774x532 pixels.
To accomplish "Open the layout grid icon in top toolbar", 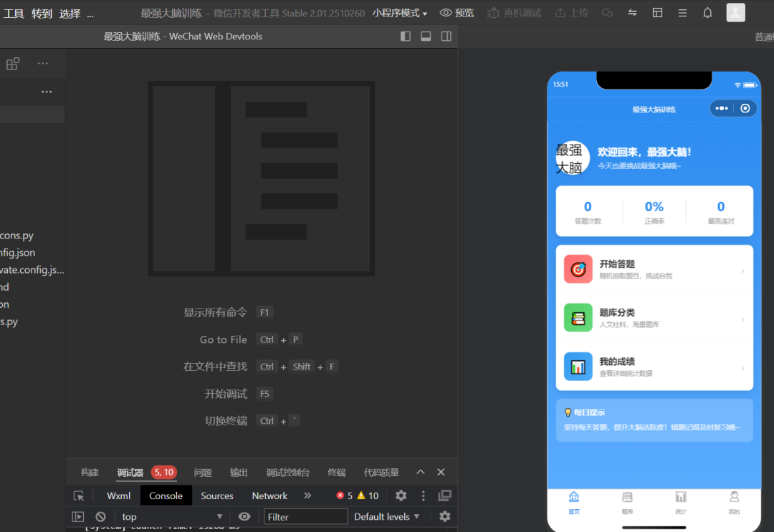I will (x=657, y=13).
